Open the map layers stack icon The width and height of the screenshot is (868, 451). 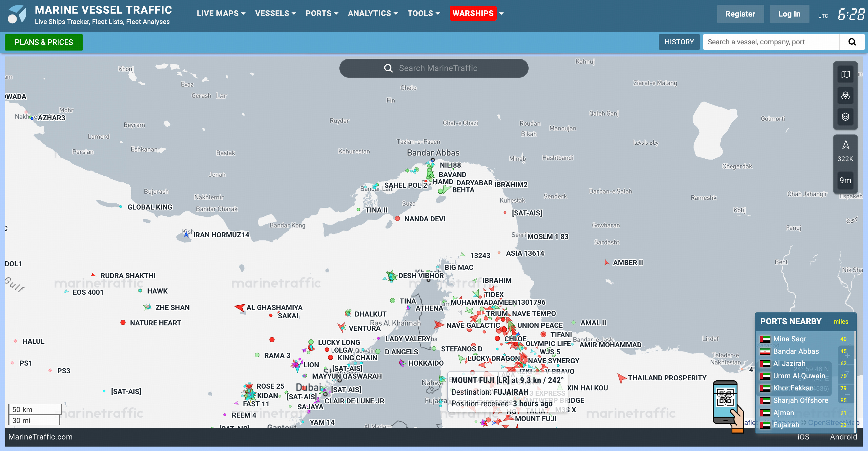[x=845, y=117]
